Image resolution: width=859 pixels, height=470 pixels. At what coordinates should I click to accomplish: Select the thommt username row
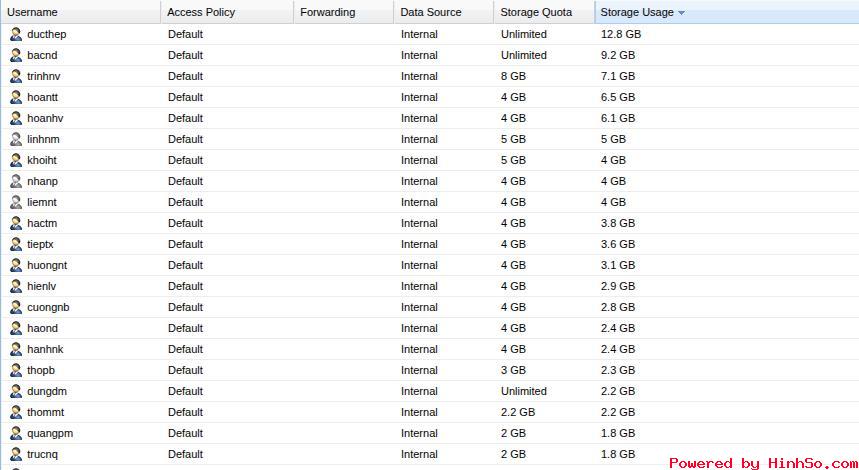click(x=46, y=412)
